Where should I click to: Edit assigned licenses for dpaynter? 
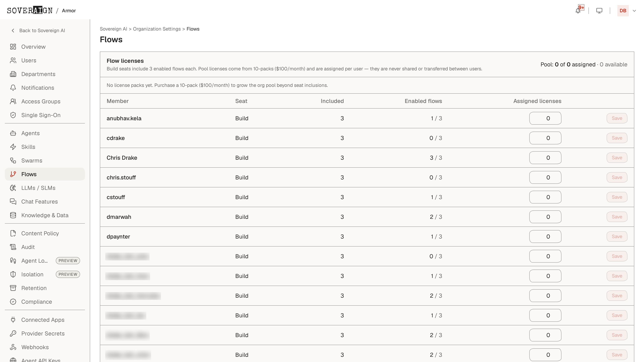click(545, 237)
